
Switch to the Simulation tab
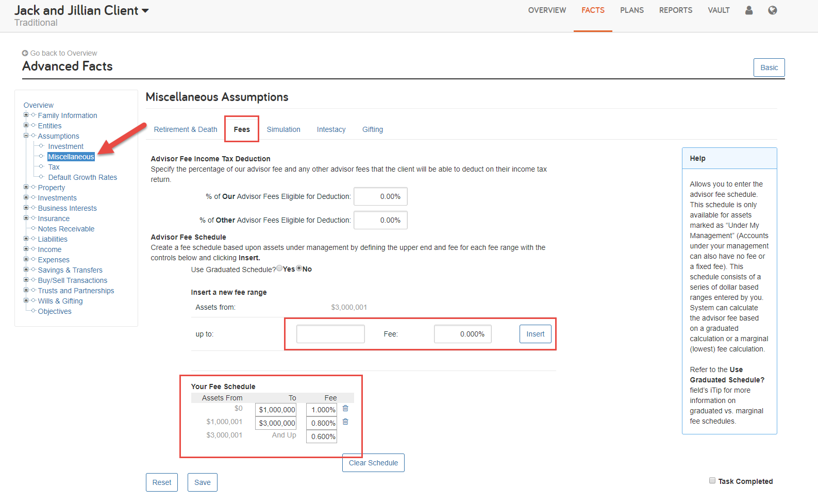[283, 129]
